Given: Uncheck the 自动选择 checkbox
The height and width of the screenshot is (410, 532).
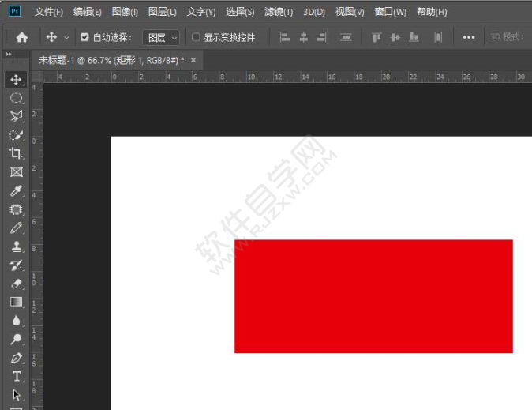Looking at the screenshot, I should coord(84,37).
